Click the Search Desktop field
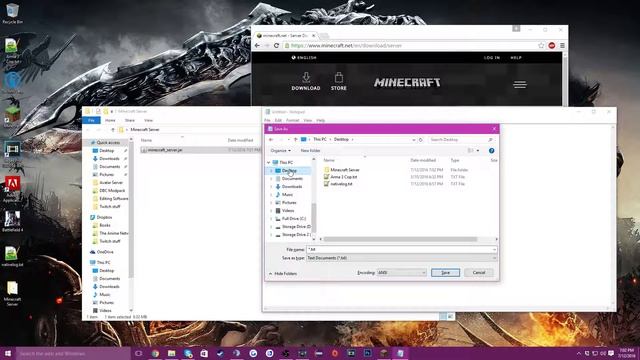The width and height of the screenshot is (640, 360). [x=461, y=140]
